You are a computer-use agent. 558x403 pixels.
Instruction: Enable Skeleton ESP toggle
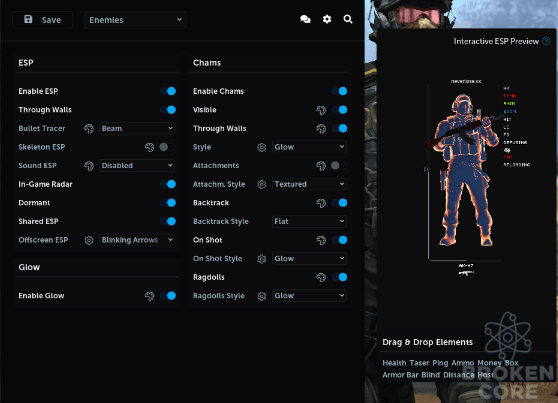point(167,147)
